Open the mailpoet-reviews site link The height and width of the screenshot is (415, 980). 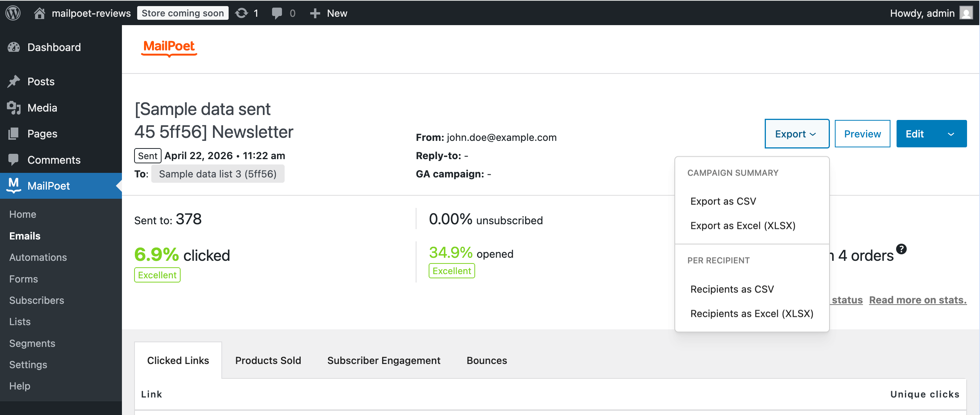pyautogui.click(x=91, y=13)
